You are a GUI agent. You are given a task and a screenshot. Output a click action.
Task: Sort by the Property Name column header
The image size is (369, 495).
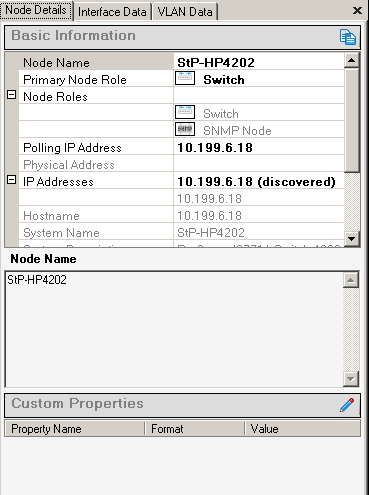tap(75, 429)
